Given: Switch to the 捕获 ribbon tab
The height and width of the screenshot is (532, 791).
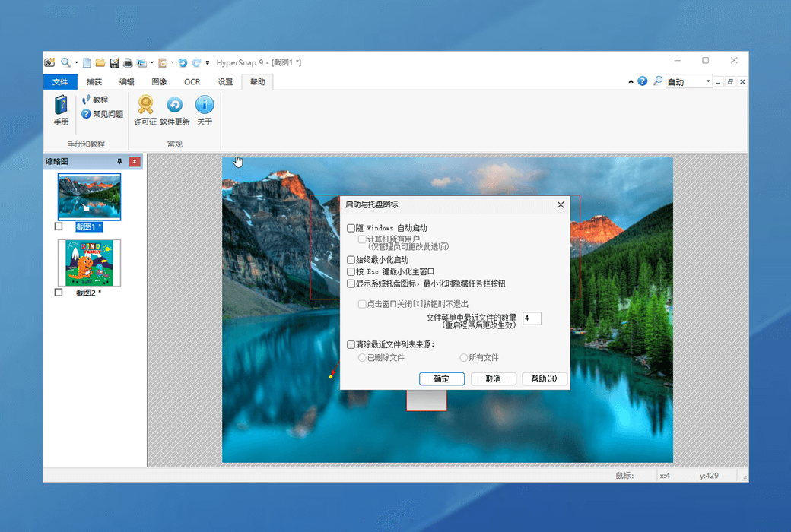Looking at the screenshot, I should 92,81.
